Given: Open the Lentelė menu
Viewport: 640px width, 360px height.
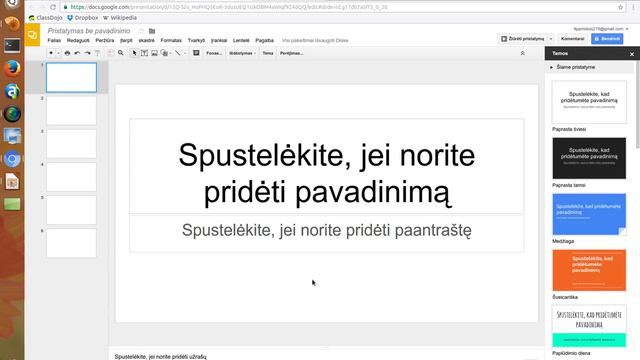Looking at the screenshot, I should tap(241, 40).
